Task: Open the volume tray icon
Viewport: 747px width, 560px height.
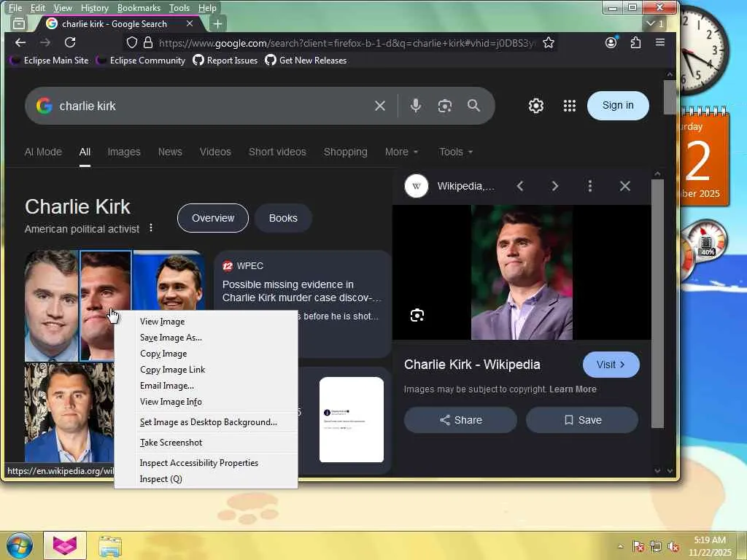Action: pyautogui.click(x=673, y=547)
